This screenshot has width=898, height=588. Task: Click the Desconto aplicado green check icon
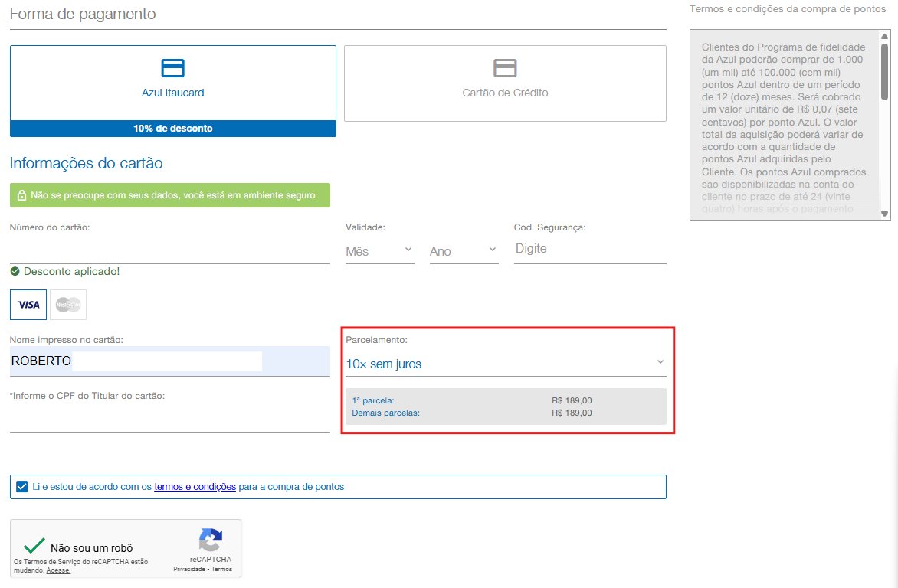point(15,272)
